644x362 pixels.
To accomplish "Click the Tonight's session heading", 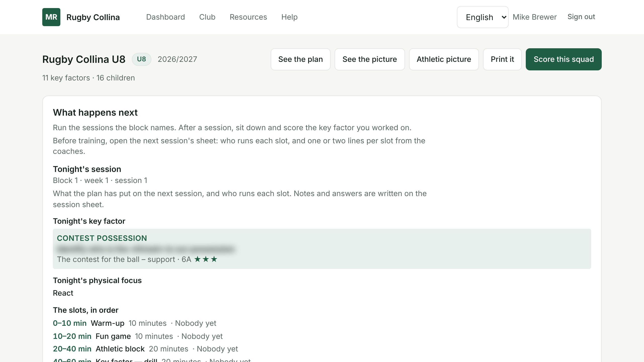I will (x=87, y=169).
